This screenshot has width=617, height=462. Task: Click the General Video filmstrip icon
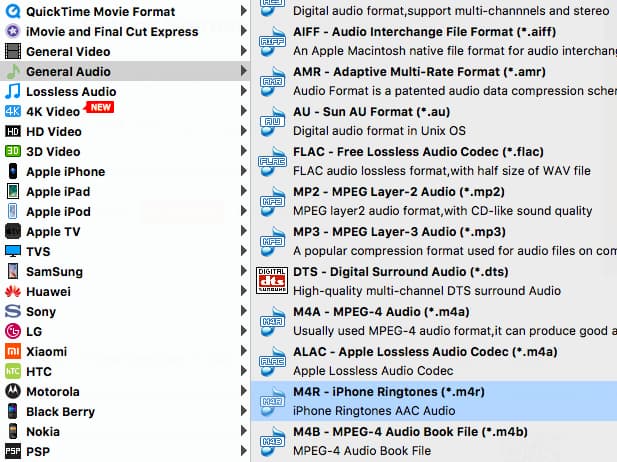13,51
